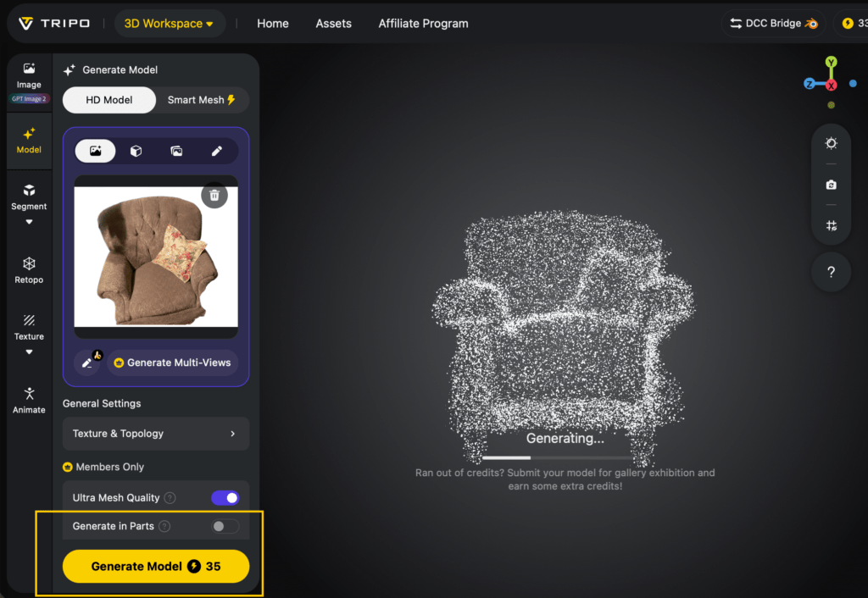Select the Retopo sidebar tool
The height and width of the screenshot is (598, 868).
coord(29,270)
